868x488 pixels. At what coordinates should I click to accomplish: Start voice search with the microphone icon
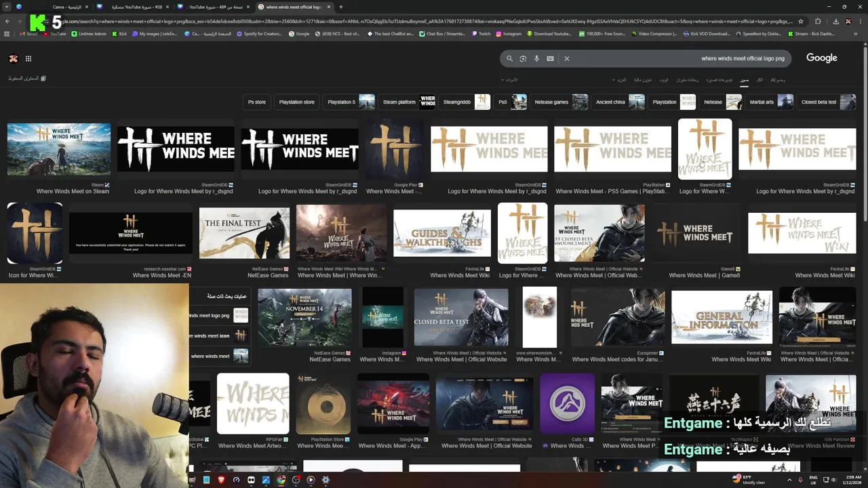536,58
